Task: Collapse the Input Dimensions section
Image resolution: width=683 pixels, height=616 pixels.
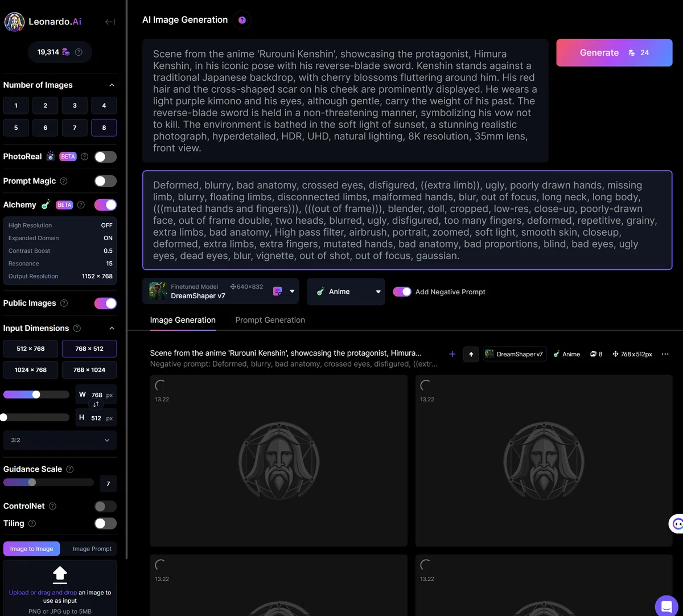Action: coord(112,328)
